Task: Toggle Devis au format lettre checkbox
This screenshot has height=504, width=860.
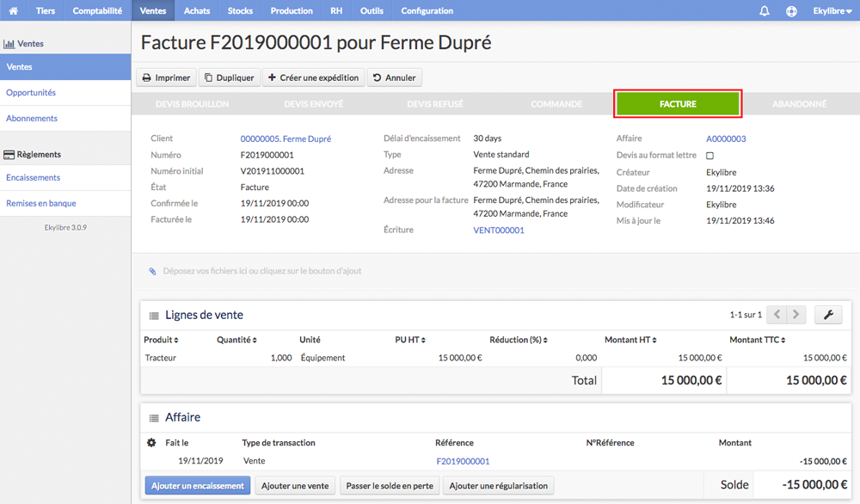Action: [709, 156]
